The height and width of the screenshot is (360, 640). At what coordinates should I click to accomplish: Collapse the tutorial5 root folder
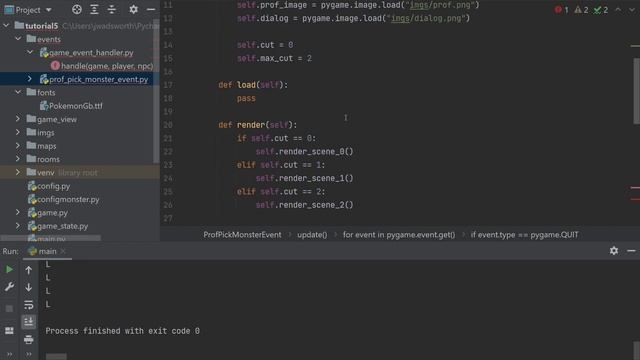6,25
